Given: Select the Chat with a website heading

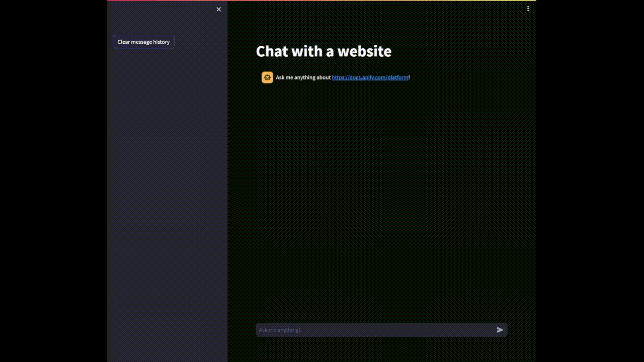Looking at the screenshot, I should (324, 51).
